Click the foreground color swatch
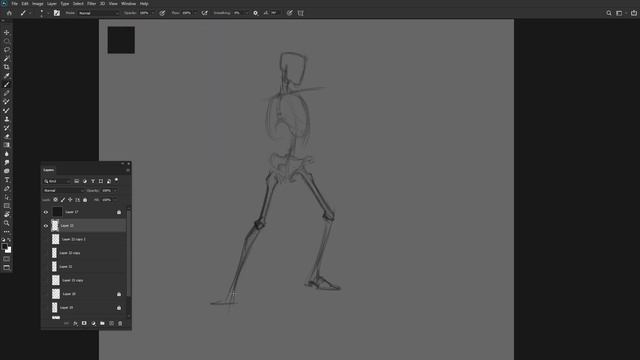Image resolution: width=640 pixels, height=360 pixels. coord(4,247)
